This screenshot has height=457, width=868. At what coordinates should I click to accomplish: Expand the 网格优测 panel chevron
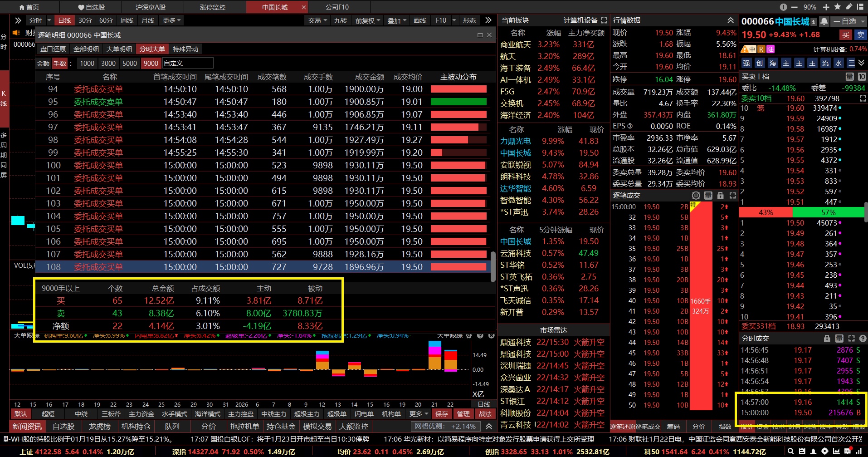click(489, 427)
